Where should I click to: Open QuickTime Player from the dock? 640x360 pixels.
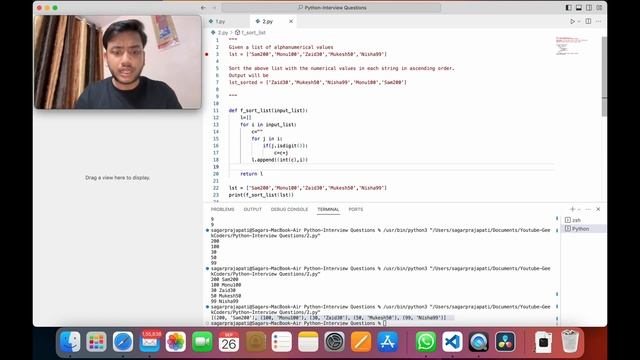tap(479, 342)
